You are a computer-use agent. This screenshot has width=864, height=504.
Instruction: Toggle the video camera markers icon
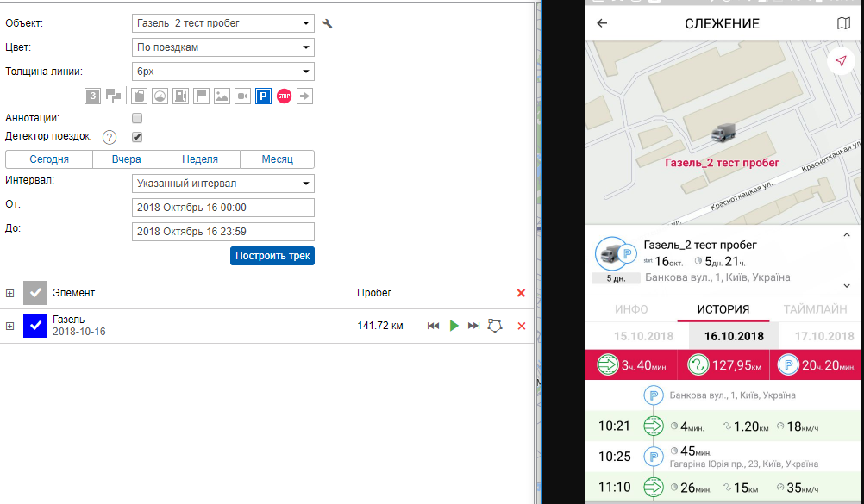(243, 96)
